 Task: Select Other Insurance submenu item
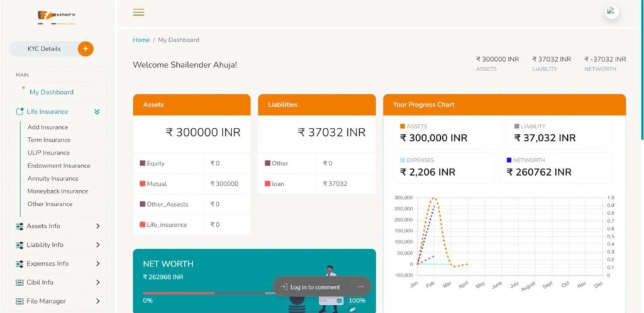(x=50, y=204)
